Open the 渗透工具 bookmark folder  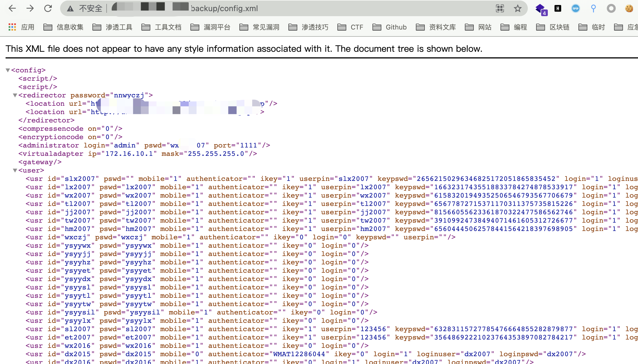coord(112,27)
